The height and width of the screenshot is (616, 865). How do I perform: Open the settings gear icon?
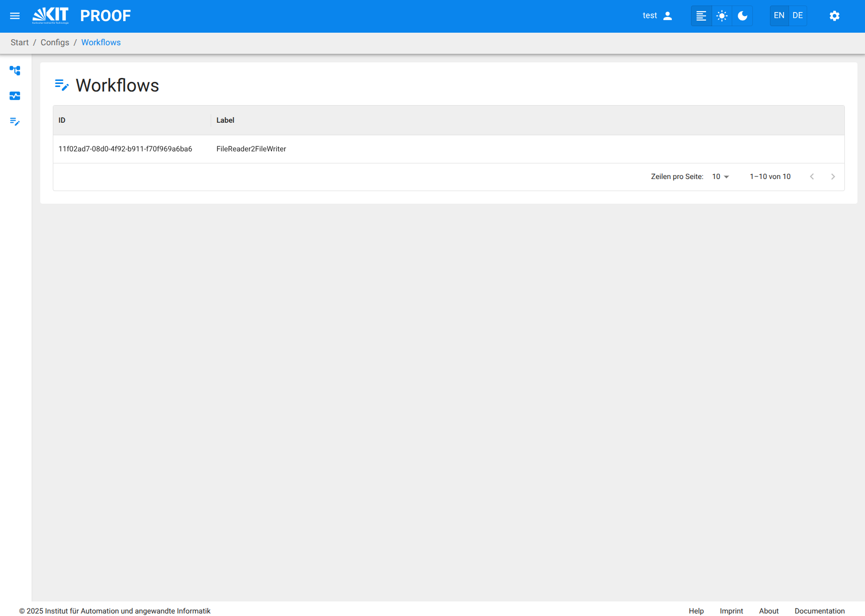[x=834, y=16]
